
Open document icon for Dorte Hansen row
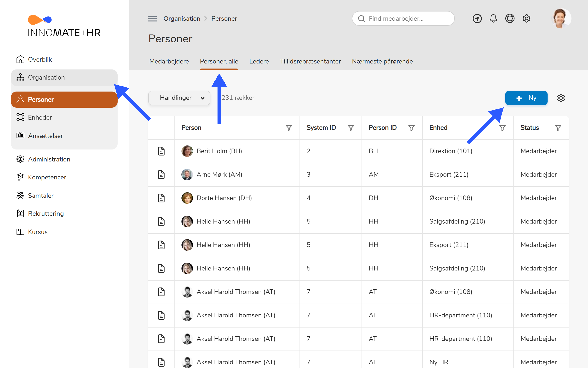coord(161,198)
